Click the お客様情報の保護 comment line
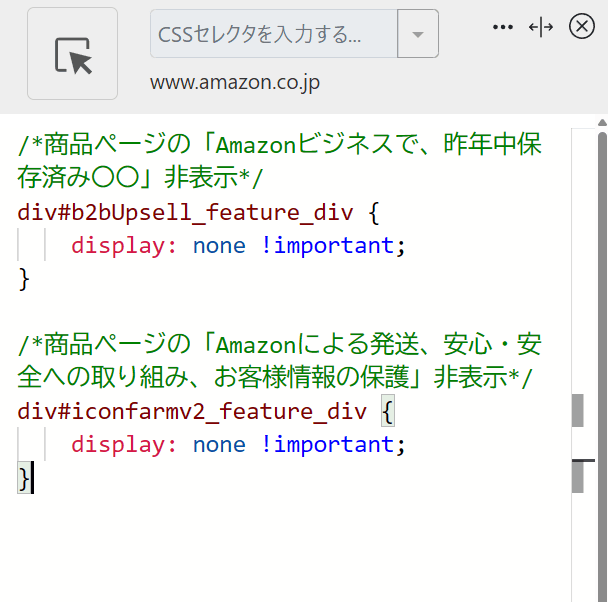This screenshot has height=602, width=608. pos(275,377)
